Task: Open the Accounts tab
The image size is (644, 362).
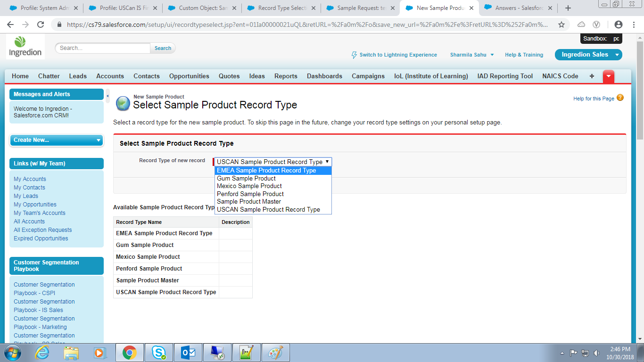Action: [110, 76]
